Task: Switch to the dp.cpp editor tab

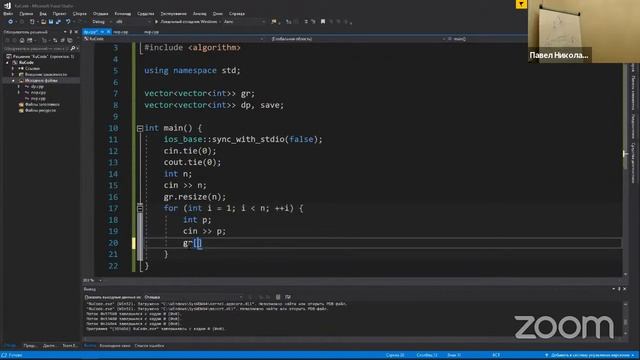Action: coord(91,32)
